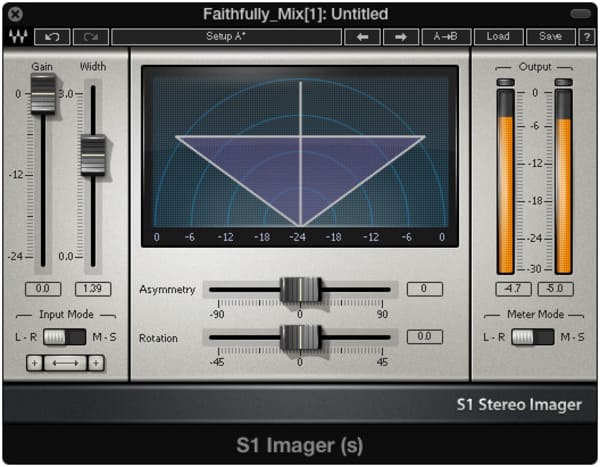Click the left plus button under Input Mode

[x=34, y=363]
